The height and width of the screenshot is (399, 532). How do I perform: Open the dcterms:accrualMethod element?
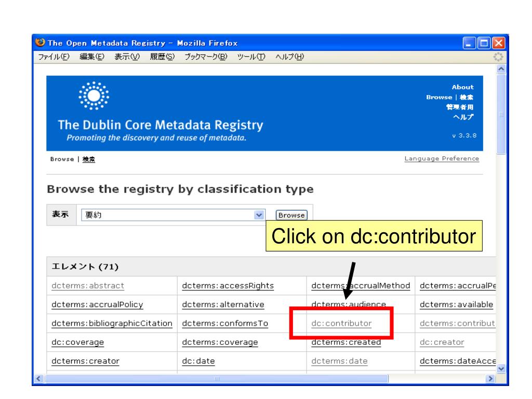coord(361,286)
